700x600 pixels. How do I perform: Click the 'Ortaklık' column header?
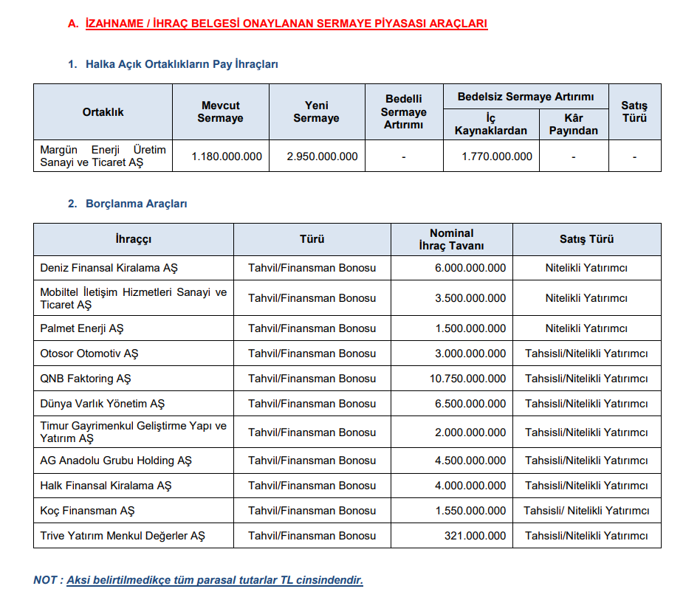103,112
